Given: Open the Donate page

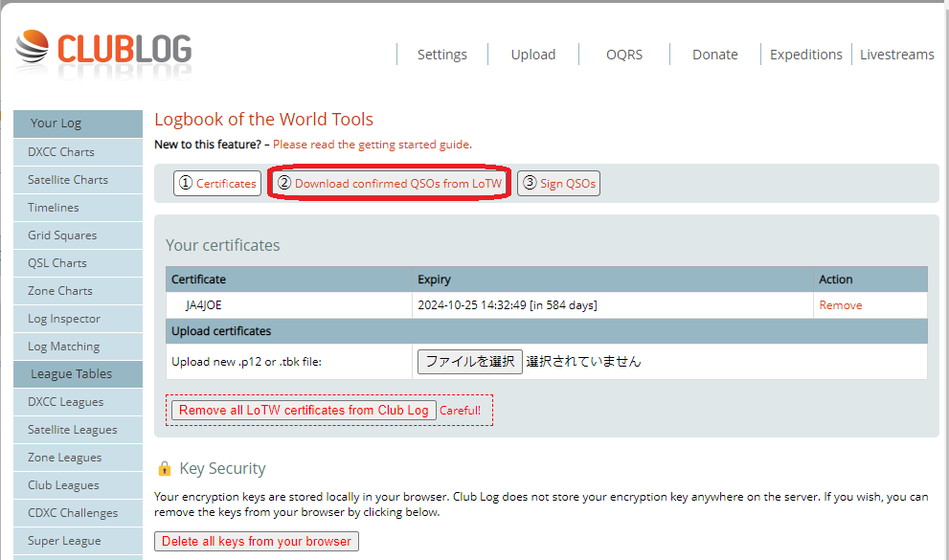Looking at the screenshot, I should (x=714, y=55).
